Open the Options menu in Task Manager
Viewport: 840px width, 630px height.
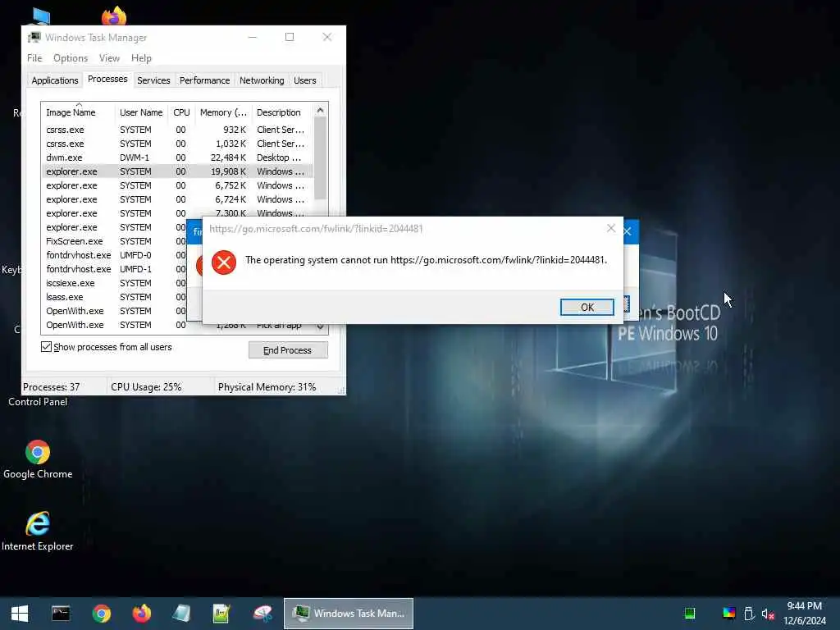[71, 58]
